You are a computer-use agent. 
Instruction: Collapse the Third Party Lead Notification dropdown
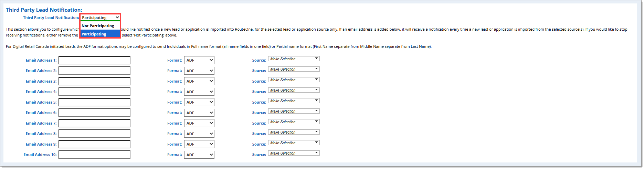coord(100,18)
